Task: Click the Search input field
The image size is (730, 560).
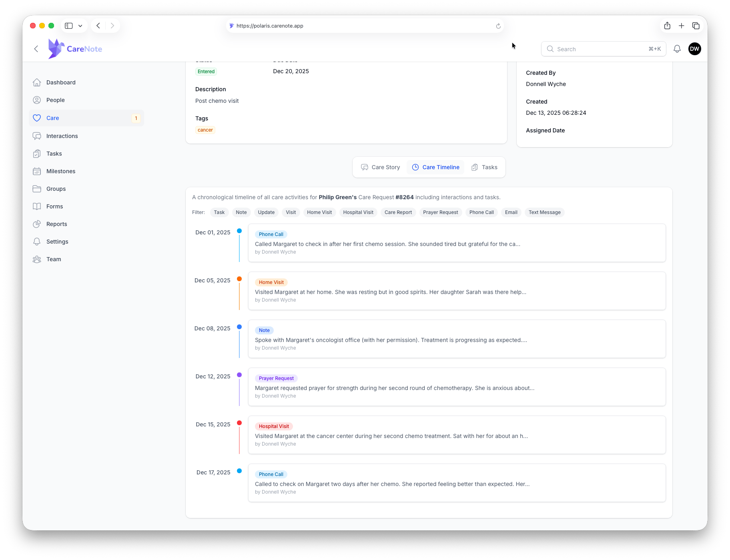Action: [x=600, y=49]
